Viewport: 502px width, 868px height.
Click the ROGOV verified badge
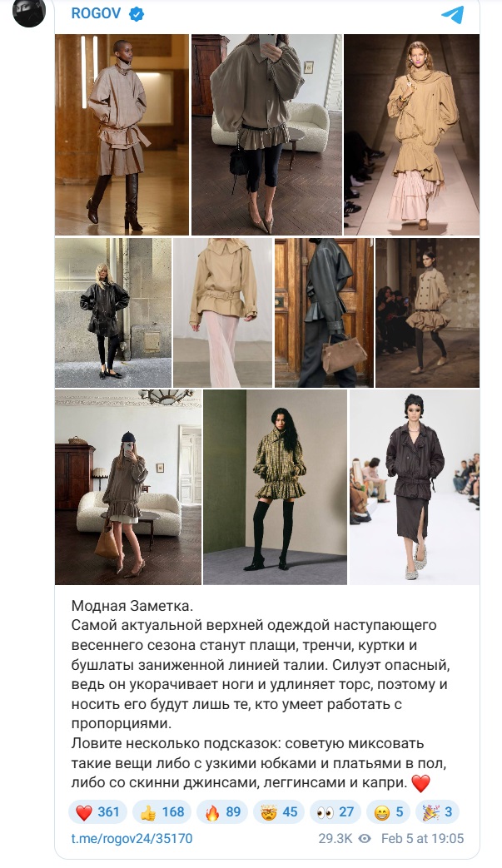[x=137, y=14]
